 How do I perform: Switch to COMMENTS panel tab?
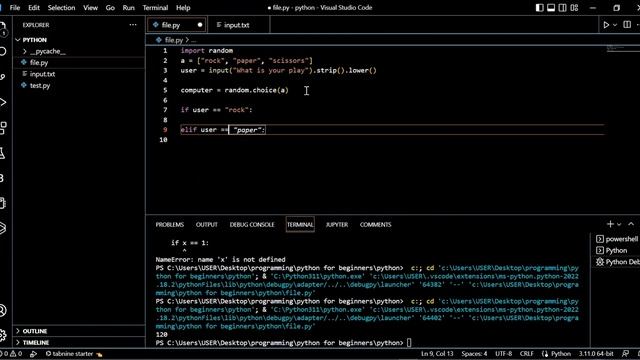pos(376,224)
